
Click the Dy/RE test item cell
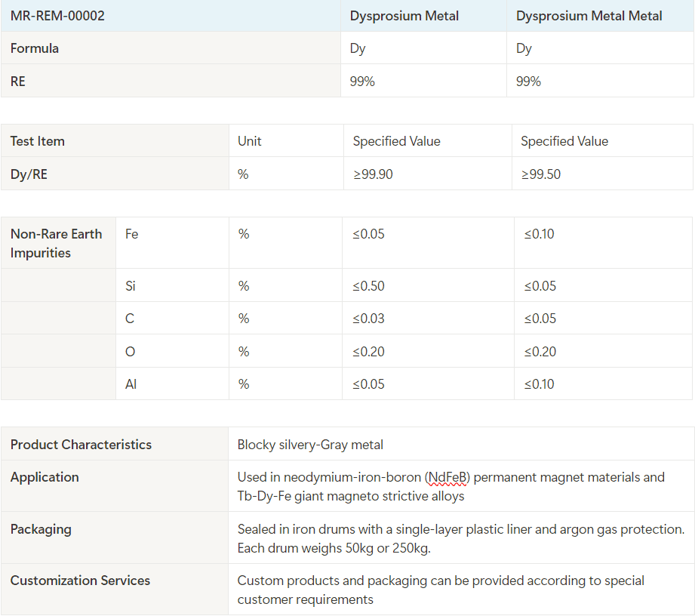28,174
